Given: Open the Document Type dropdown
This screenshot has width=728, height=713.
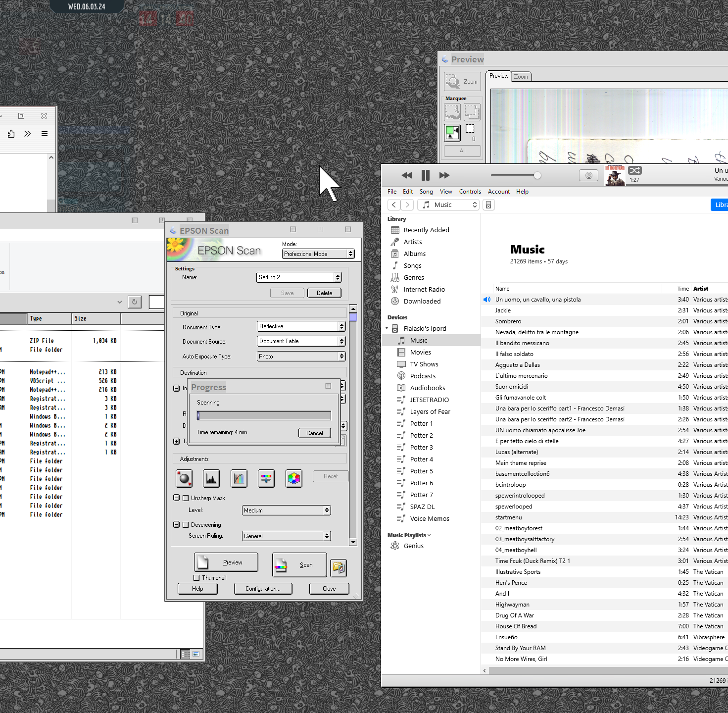Looking at the screenshot, I should [x=301, y=326].
